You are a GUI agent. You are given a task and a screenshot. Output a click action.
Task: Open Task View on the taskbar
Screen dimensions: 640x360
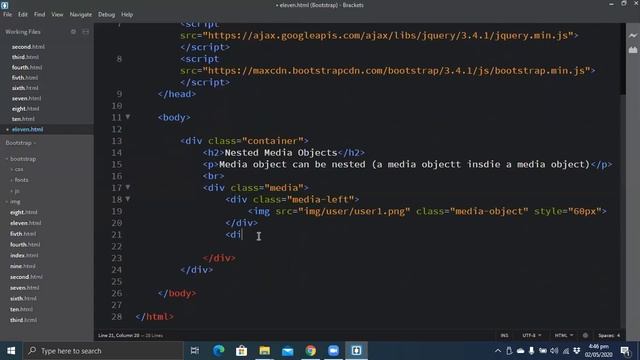click(195, 351)
